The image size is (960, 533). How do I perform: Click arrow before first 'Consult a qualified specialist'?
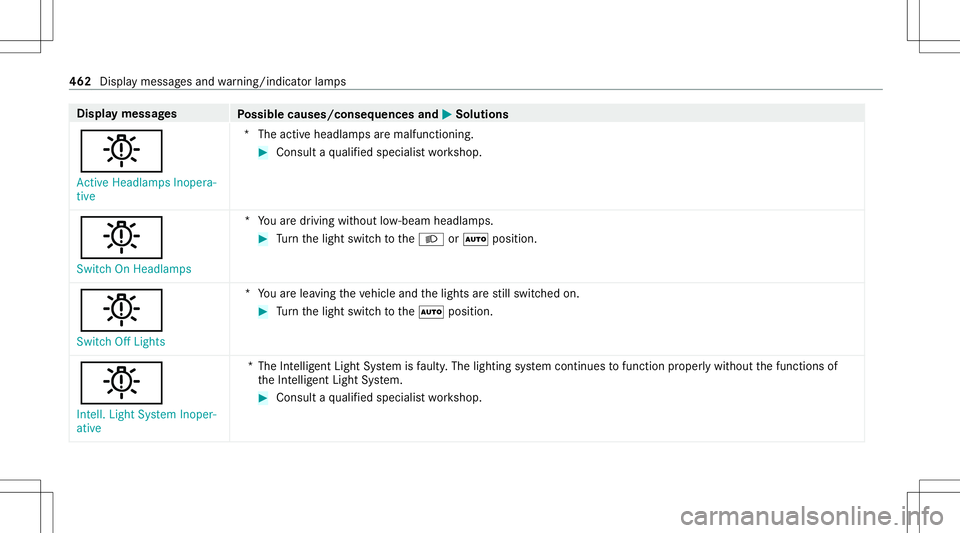pyautogui.click(x=263, y=152)
